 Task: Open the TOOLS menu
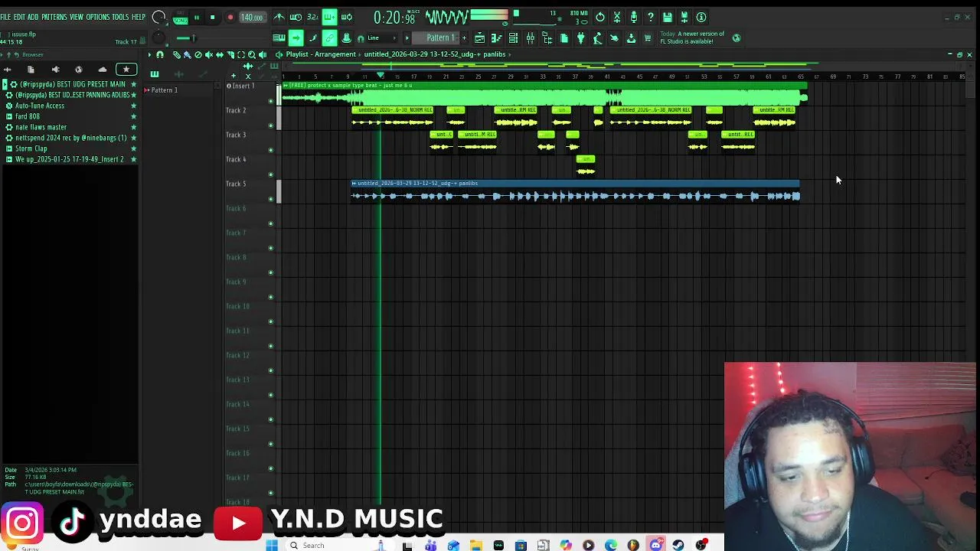pos(120,17)
